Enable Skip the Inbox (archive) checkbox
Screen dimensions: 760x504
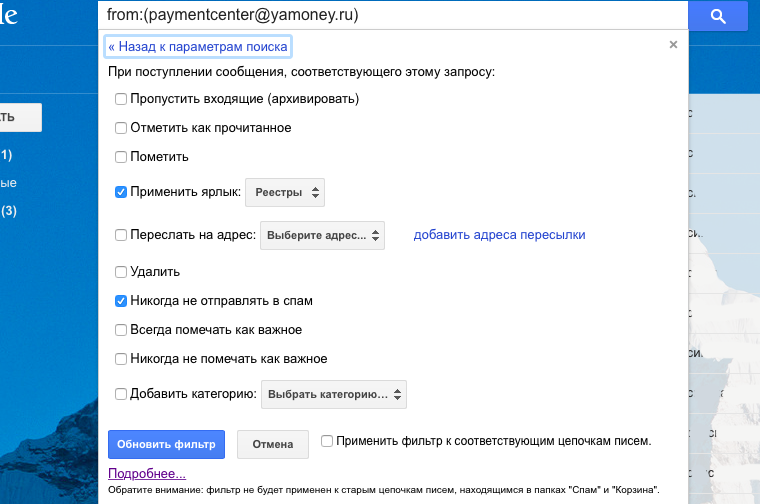click(x=121, y=99)
